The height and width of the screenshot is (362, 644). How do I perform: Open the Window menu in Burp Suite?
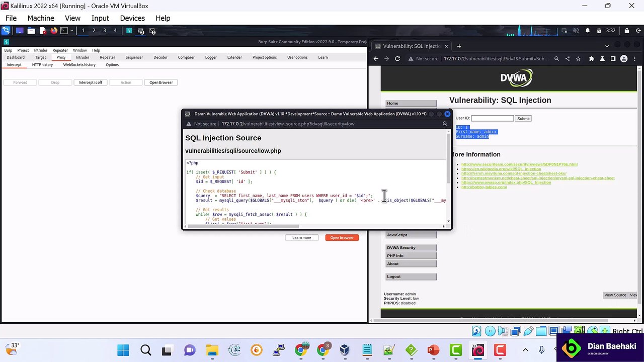pos(80,50)
